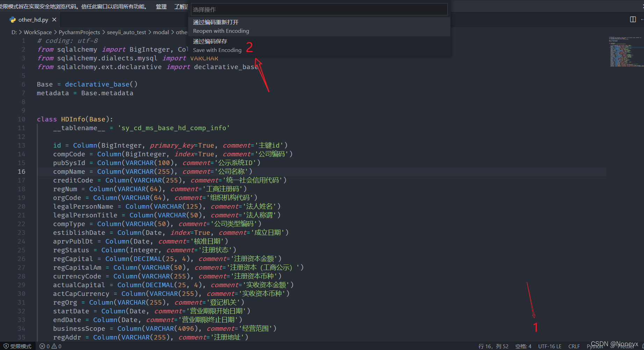The image size is (644, 350).
Task: Click the 了解 link in the banner
Action: (181, 6)
